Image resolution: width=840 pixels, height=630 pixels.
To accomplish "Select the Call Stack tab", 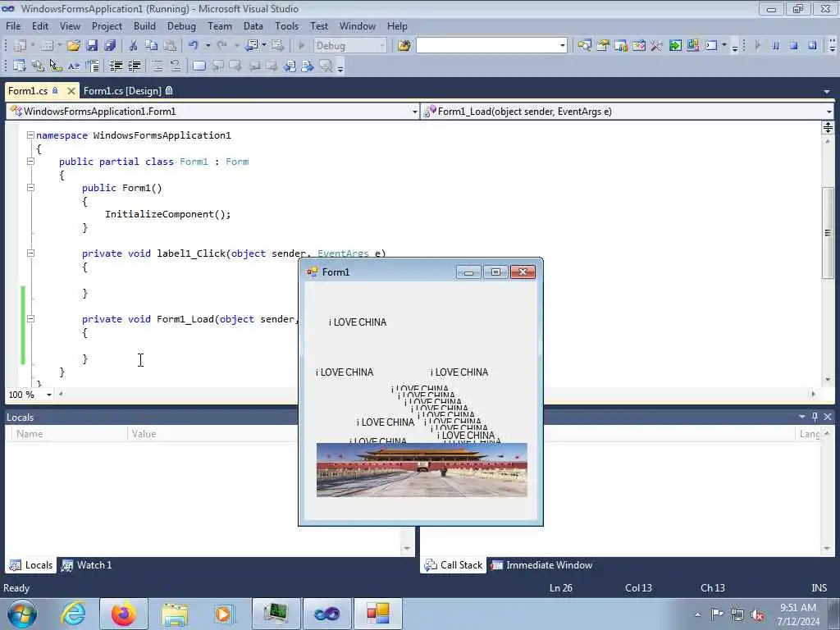I will click(x=453, y=564).
